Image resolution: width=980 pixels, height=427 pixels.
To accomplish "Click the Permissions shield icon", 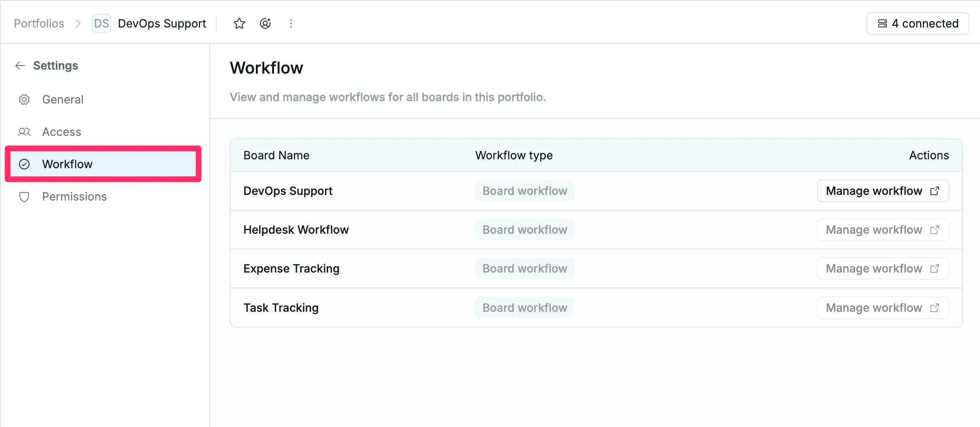I will point(24,197).
